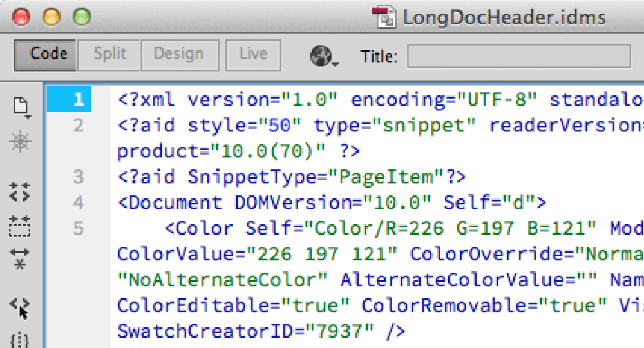Click the LongDocHeader.idms file icon in title bar

click(384, 17)
